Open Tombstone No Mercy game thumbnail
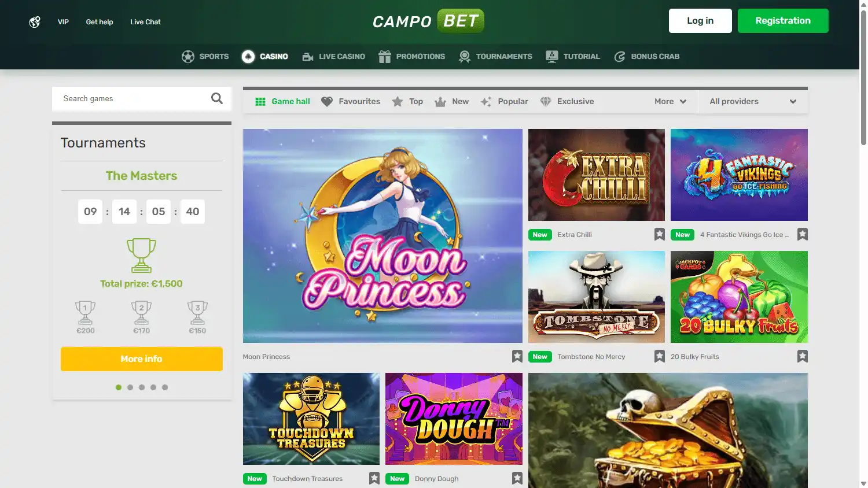The height and width of the screenshot is (488, 868). click(597, 297)
